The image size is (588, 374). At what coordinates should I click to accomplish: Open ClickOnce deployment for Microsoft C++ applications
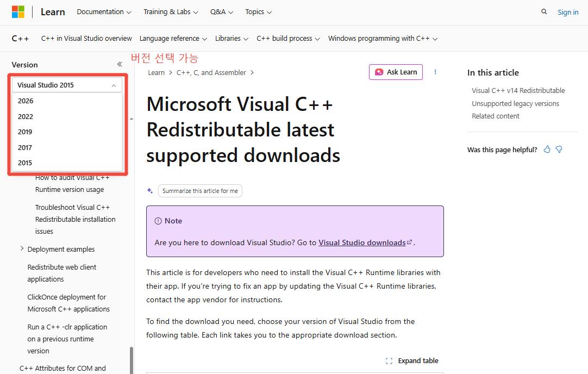click(68, 303)
